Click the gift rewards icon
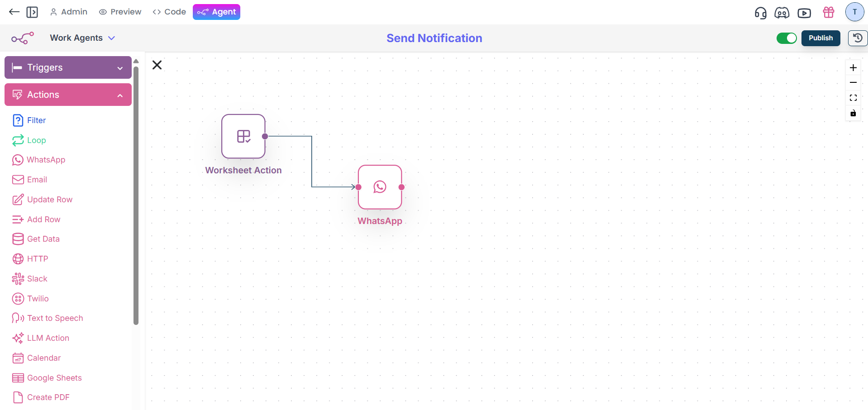The width and height of the screenshot is (868, 410). coord(828,13)
